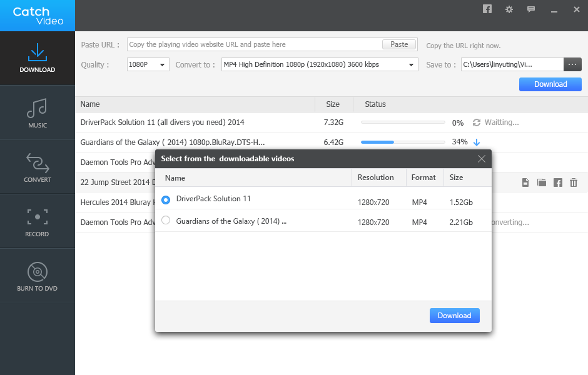Select 22 Jump Street 2014 row

[x=115, y=182]
